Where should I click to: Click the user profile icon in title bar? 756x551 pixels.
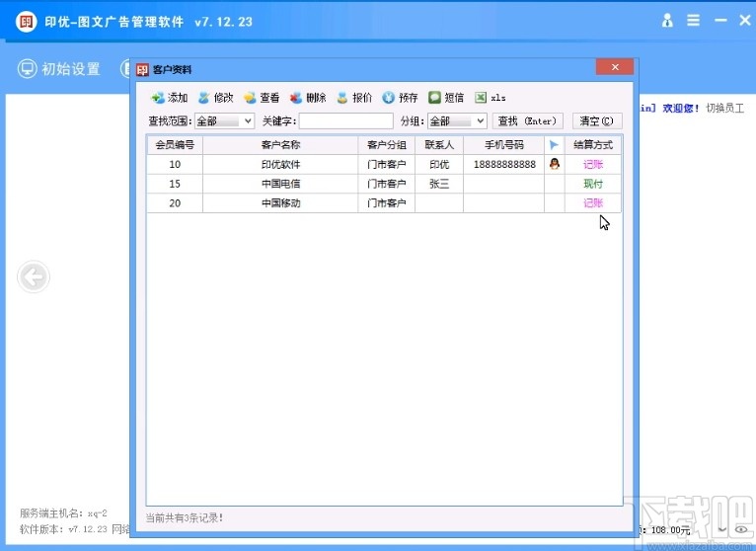pos(667,21)
